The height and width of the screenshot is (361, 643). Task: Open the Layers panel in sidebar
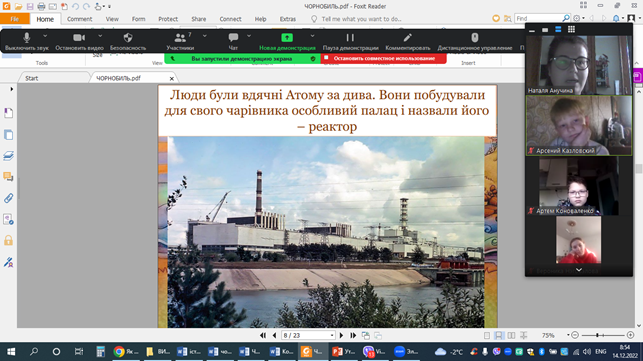tap(8, 156)
